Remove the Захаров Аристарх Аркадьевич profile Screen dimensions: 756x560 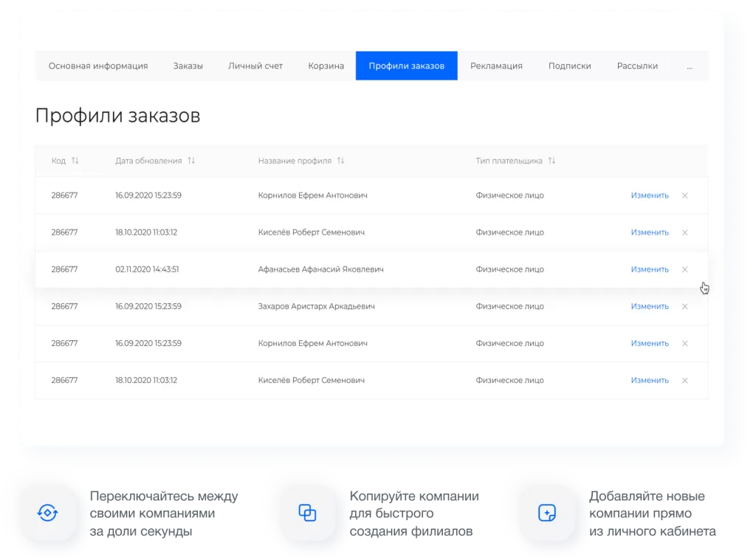pos(684,306)
